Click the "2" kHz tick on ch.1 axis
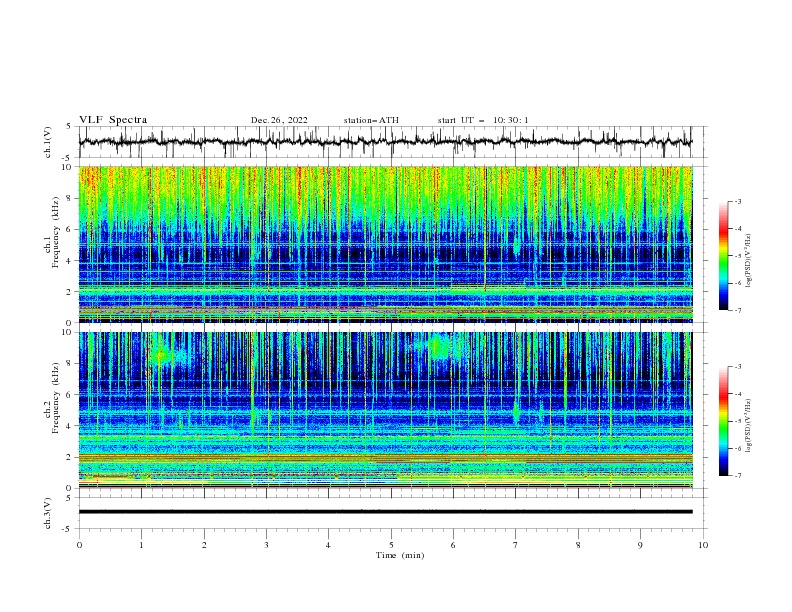This screenshot has height=612, width=792. coord(70,292)
